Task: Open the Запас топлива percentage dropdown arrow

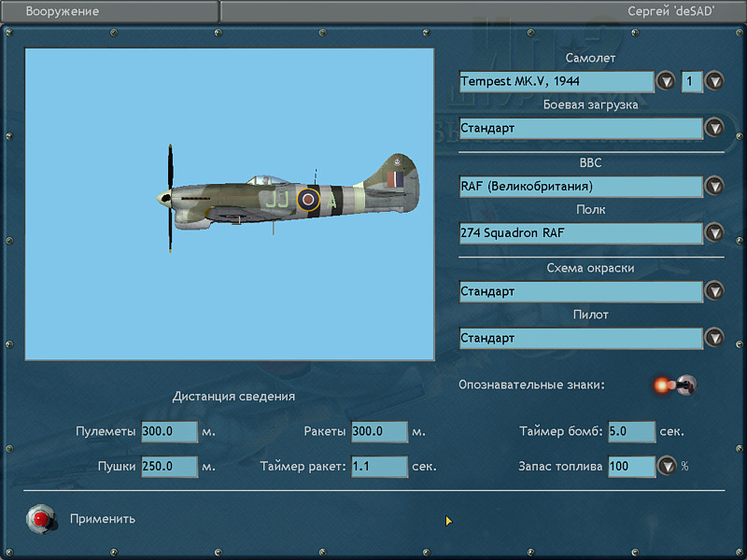Action: click(x=667, y=466)
